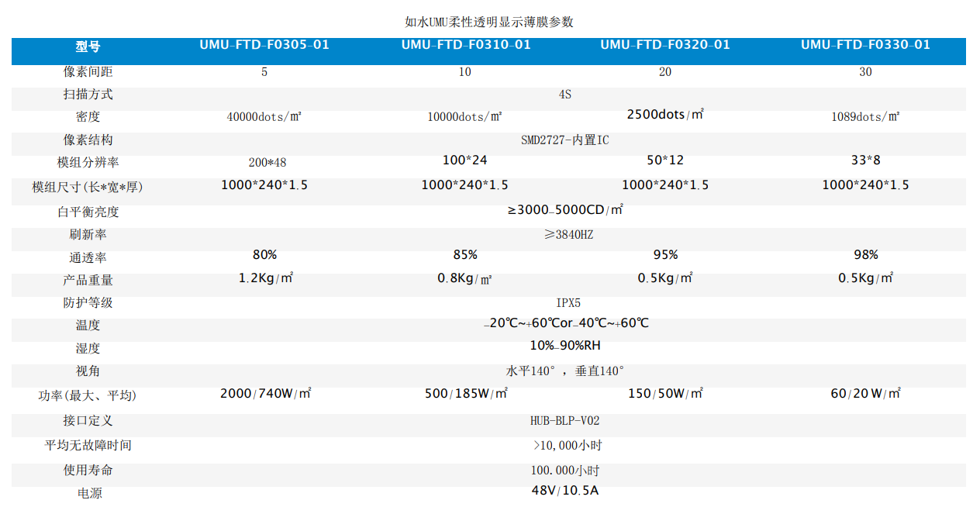Select power supply value 48V/10.5A
This screenshot has width=980, height=507.
565,491
